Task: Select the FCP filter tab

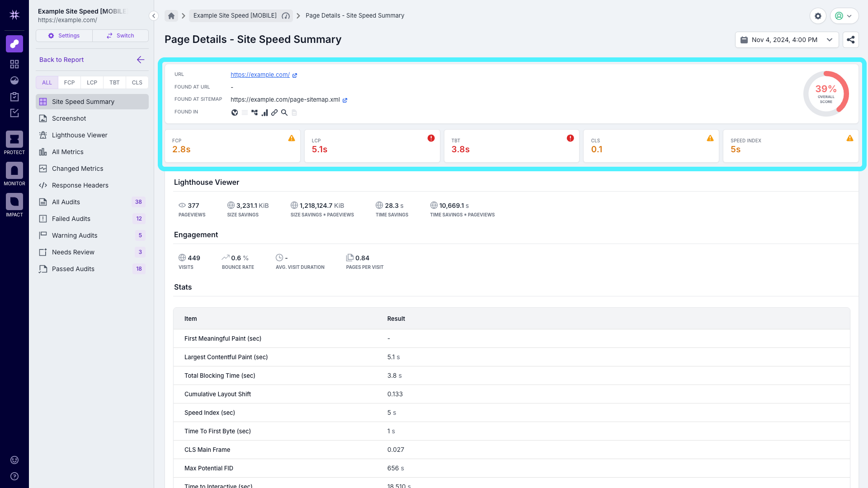Action: pyautogui.click(x=69, y=83)
